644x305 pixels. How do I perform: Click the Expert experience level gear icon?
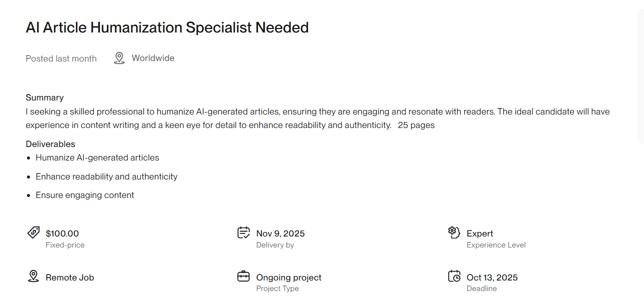click(x=454, y=232)
